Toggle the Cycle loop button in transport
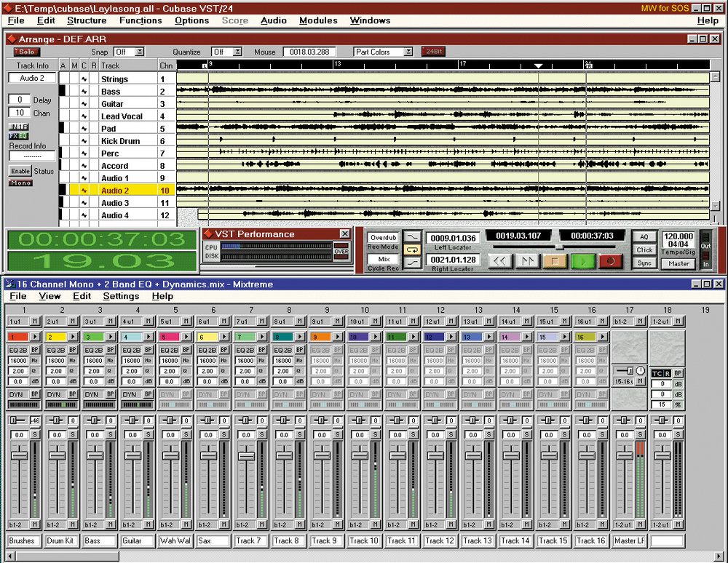Screen dimensions: 728x563 (414, 249)
